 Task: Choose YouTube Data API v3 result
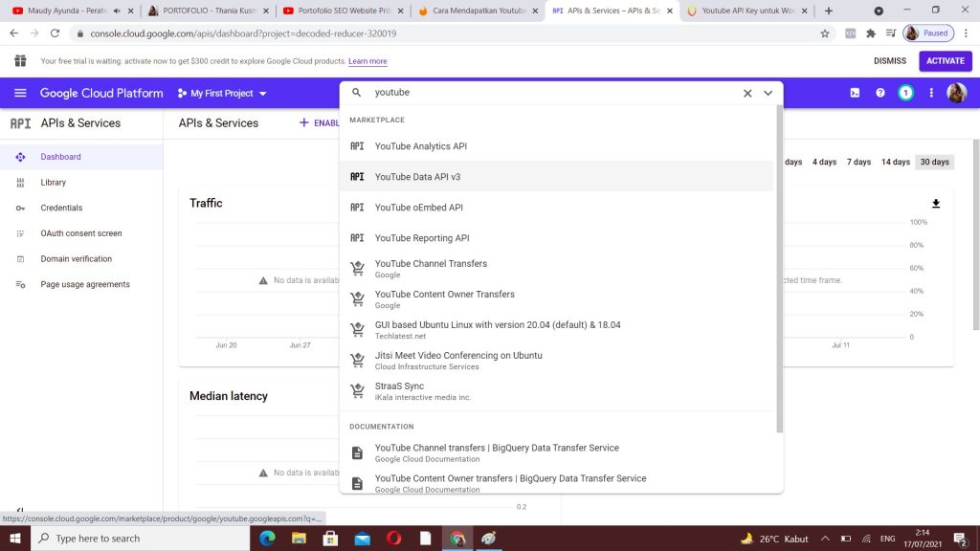(417, 177)
